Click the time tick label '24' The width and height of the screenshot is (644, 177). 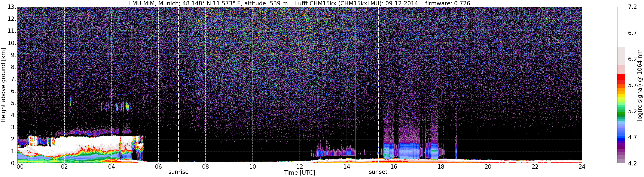click(x=582, y=167)
